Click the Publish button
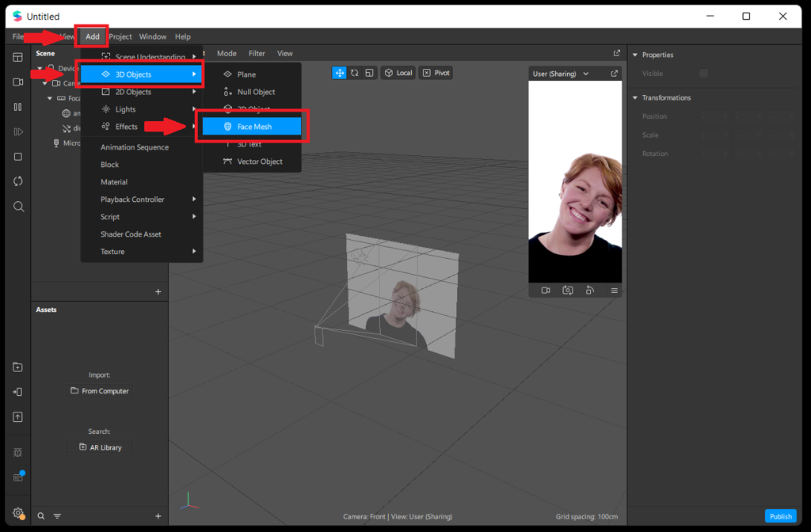The width and height of the screenshot is (811, 532). coord(780,516)
